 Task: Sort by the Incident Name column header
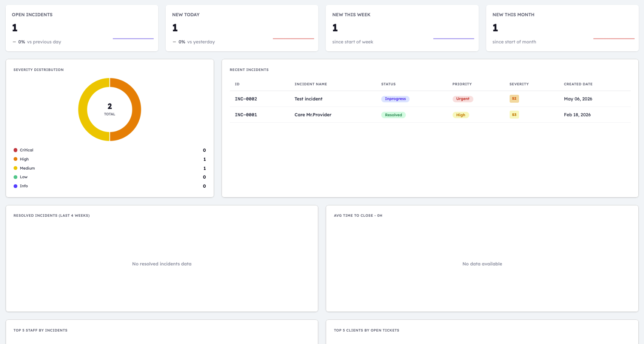pos(311,84)
